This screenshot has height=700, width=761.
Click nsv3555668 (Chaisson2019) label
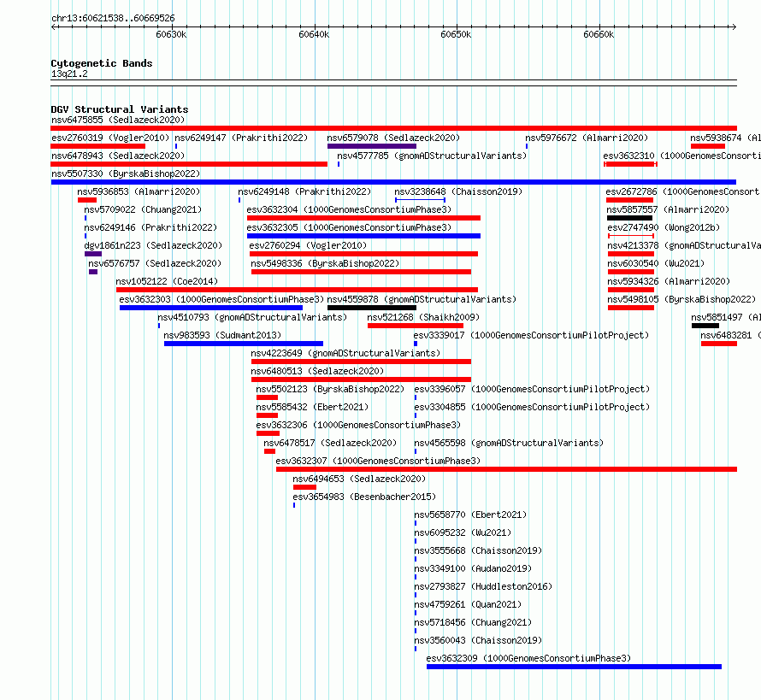[479, 550]
